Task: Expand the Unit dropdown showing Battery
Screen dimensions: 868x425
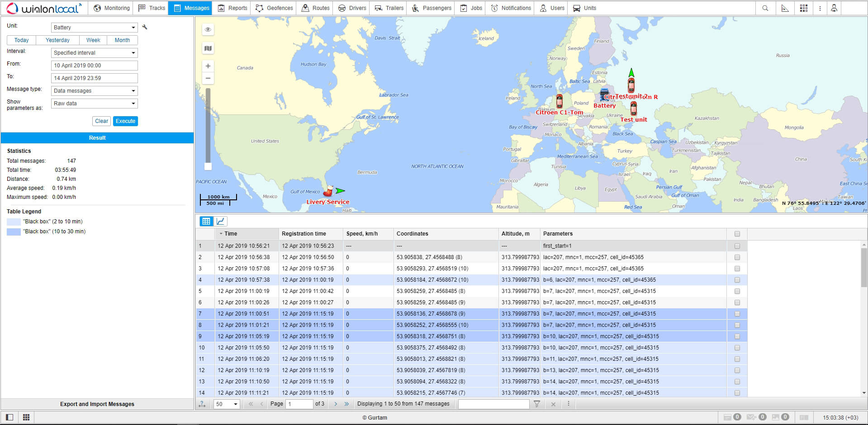Action: (x=94, y=28)
